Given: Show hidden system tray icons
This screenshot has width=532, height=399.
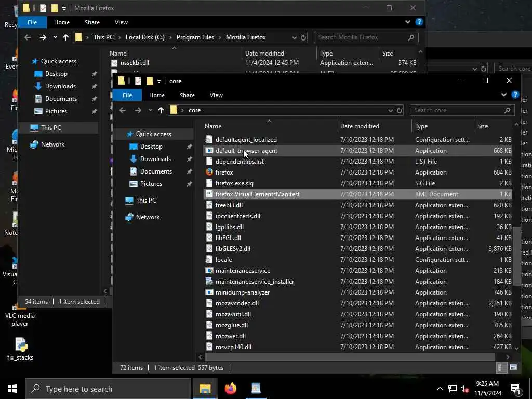Looking at the screenshot, I should 440,389.
